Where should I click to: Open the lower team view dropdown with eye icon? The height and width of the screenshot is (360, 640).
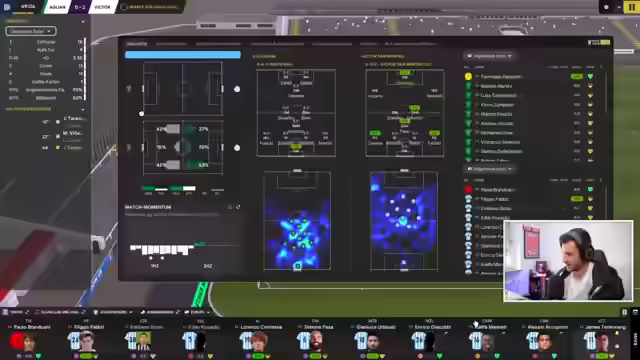pos(489,169)
